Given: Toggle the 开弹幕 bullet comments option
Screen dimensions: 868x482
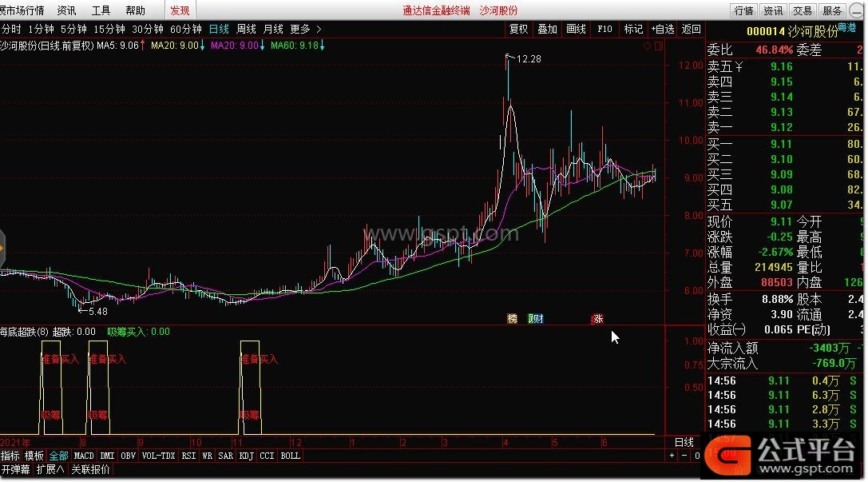Looking at the screenshot, I should pos(15,469).
